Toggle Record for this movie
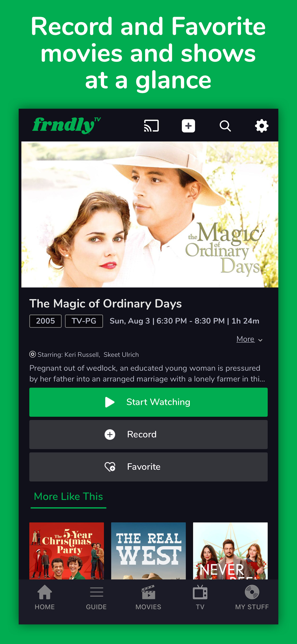Viewport: 297px width, 644px height. tap(148, 434)
